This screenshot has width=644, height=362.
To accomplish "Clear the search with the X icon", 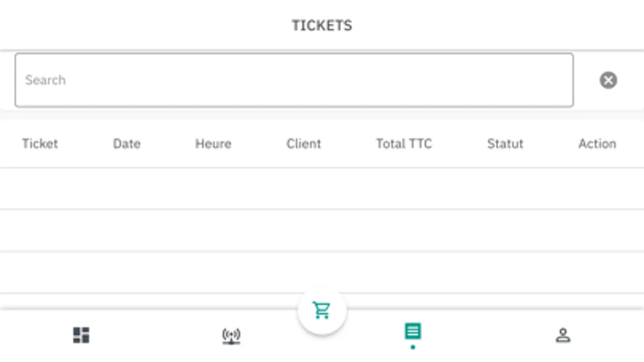I will pos(608,80).
